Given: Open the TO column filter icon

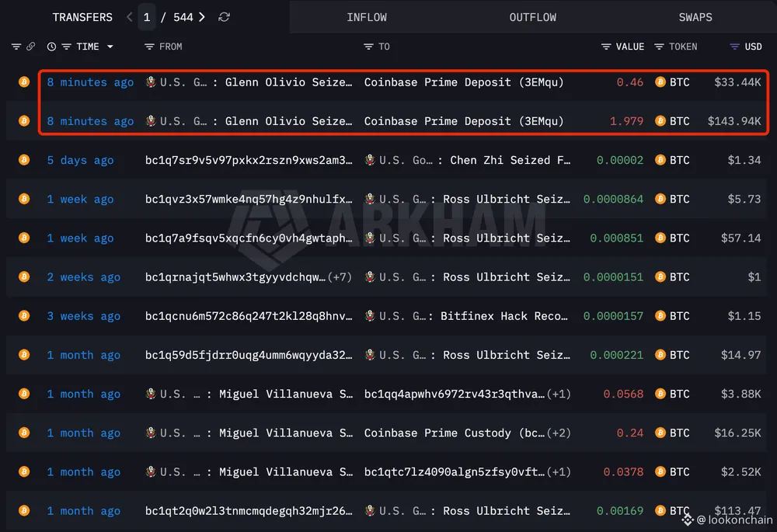Looking at the screenshot, I should coord(368,47).
